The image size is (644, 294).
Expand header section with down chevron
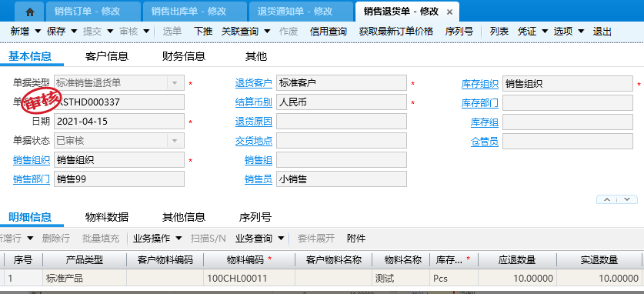(x=627, y=199)
